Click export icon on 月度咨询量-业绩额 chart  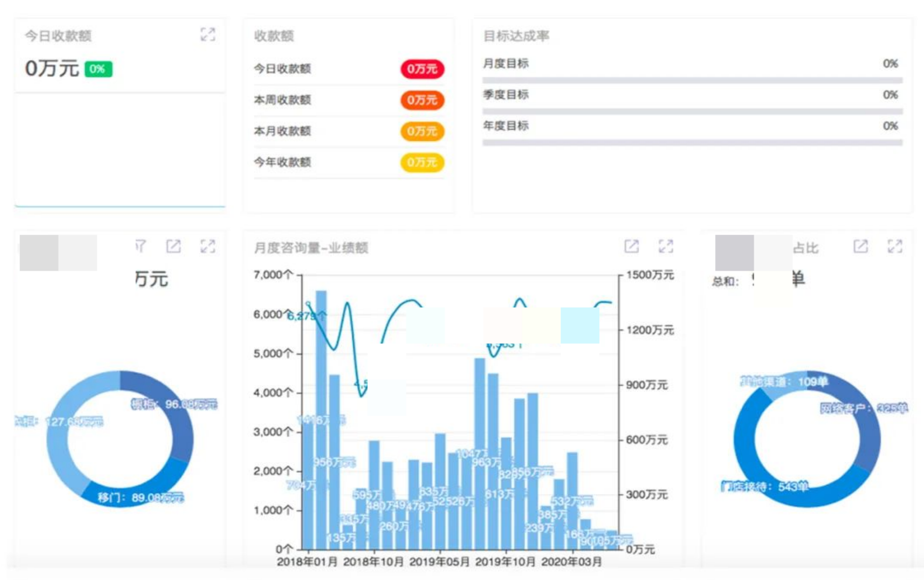coord(631,246)
